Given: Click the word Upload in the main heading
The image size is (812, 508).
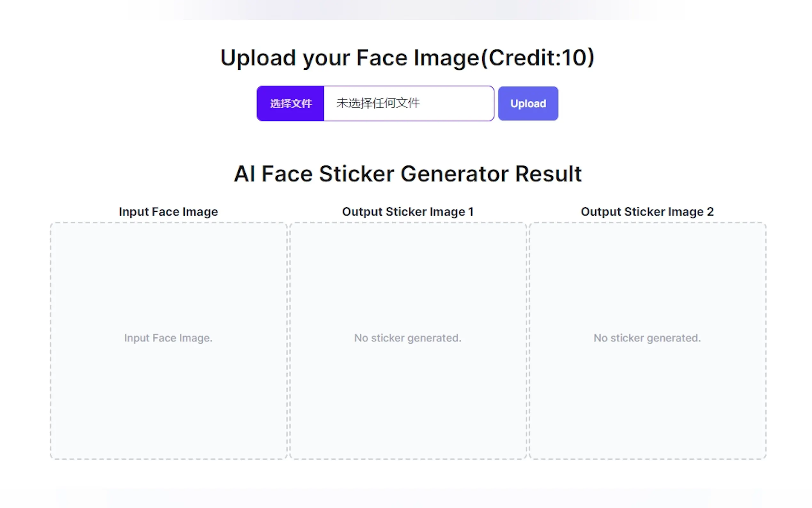Looking at the screenshot, I should (258, 58).
